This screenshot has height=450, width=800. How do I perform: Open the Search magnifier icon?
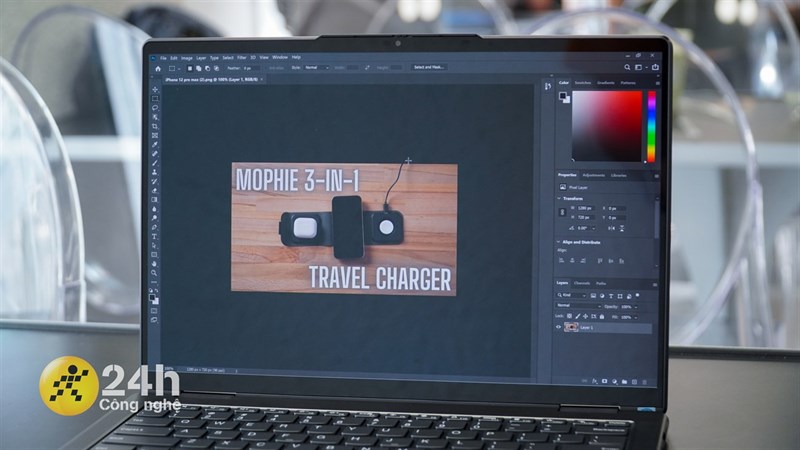pyautogui.click(x=627, y=67)
